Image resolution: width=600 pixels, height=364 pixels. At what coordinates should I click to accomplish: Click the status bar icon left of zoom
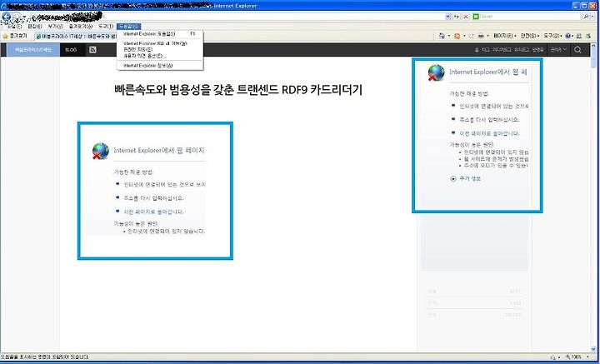(x=553, y=357)
